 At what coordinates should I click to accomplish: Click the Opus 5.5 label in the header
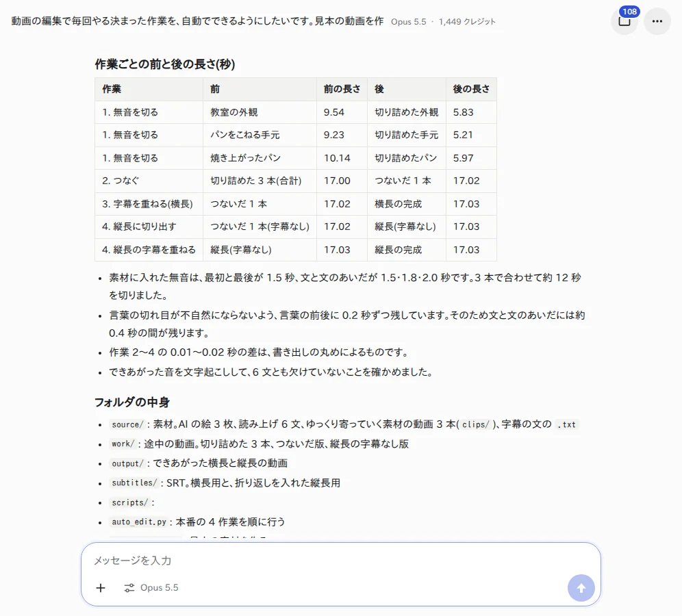(x=408, y=22)
